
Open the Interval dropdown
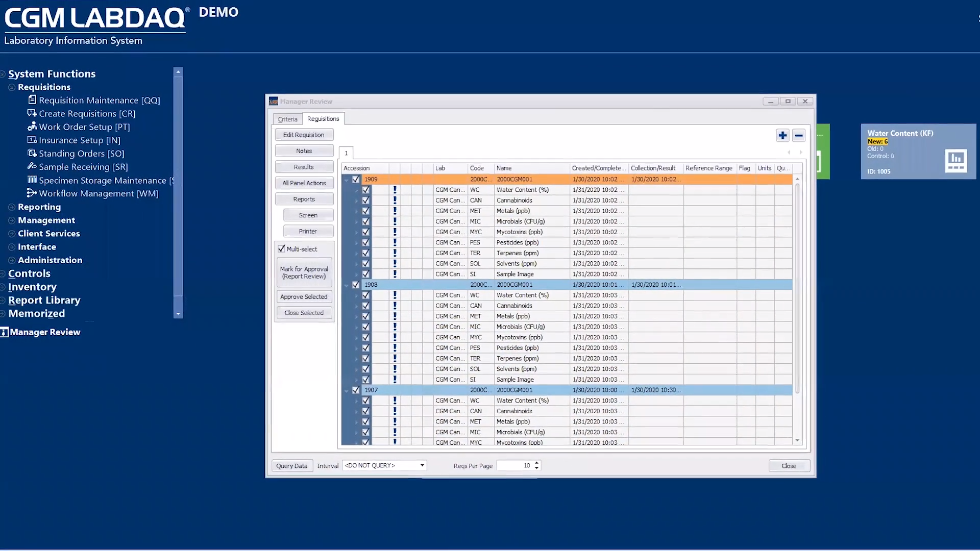pyautogui.click(x=422, y=465)
